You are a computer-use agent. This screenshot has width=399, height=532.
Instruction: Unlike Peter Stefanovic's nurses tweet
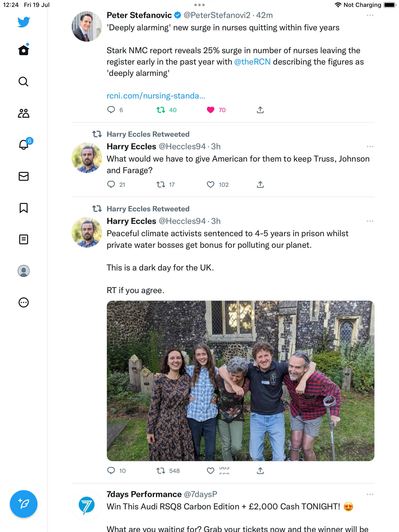click(x=211, y=110)
